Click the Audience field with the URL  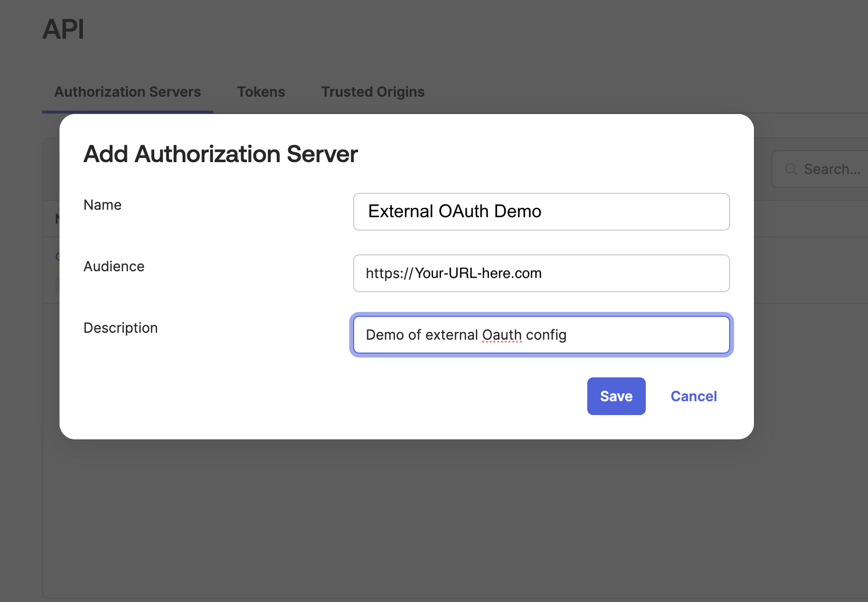point(541,273)
